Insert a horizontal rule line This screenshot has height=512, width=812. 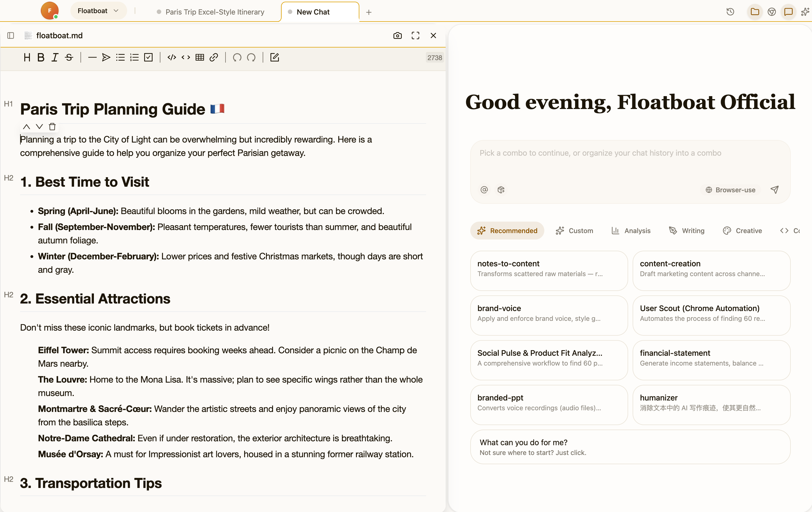92,57
